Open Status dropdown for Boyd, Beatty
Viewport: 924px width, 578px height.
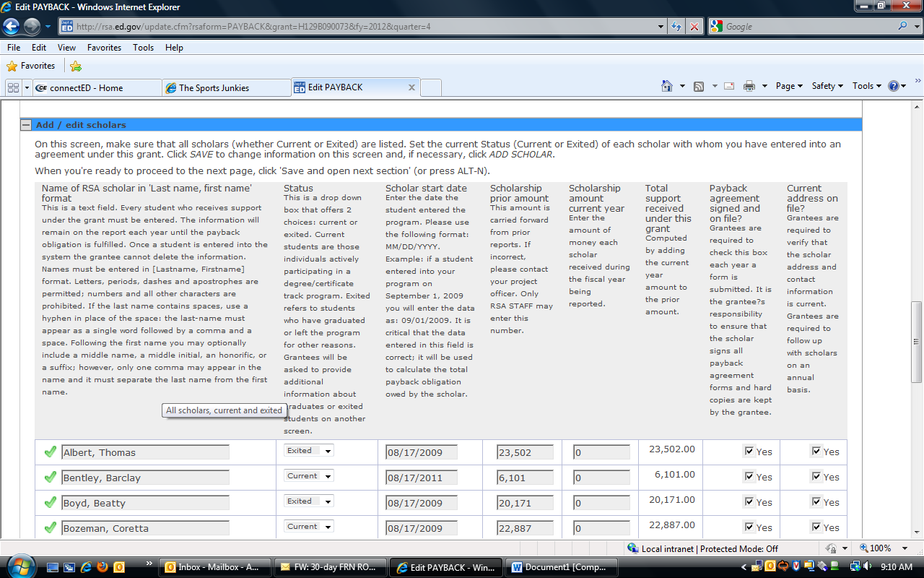[309, 501]
